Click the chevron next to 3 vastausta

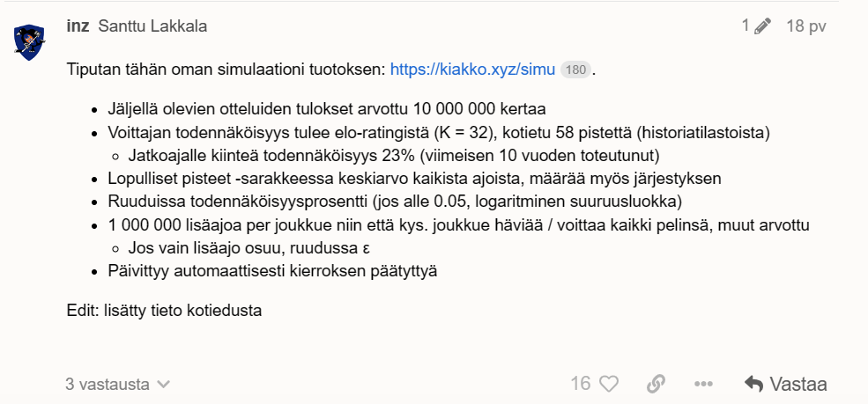pyautogui.click(x=162, y=385)
